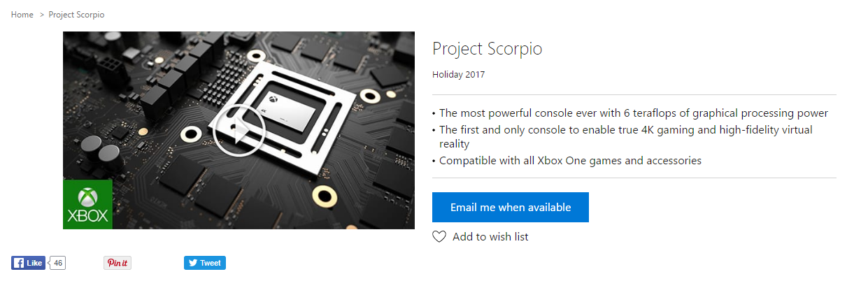
Task: Share via the Pin it button
Action: [x=118, y=263]
